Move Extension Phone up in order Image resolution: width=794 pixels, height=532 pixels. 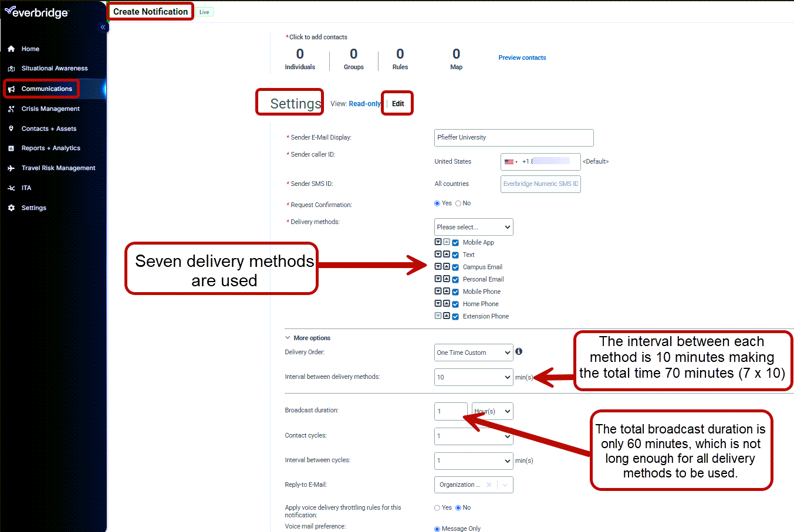(x=447, y=316)
